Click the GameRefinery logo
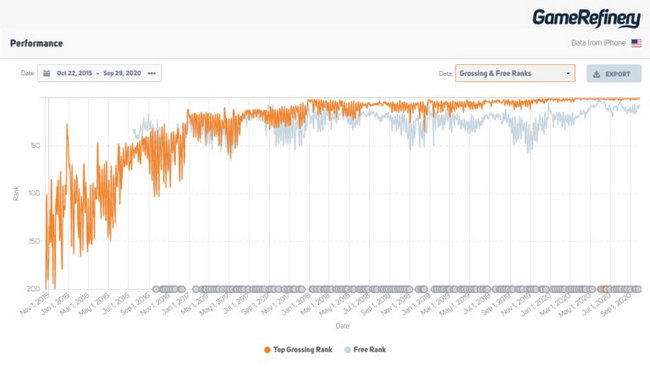The height and width of the screenshot is (381, 650). (587, 18)
